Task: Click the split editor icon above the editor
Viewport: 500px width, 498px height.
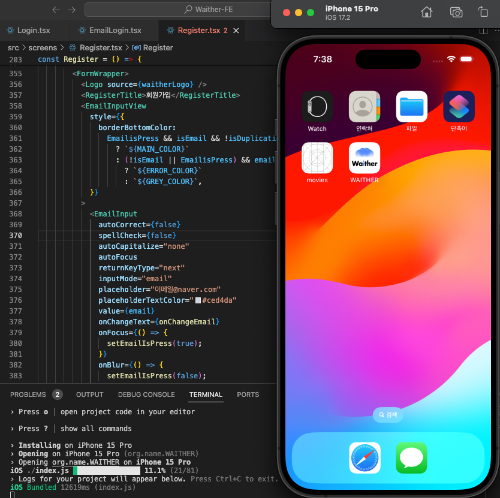Action: [x=483, y=31]
